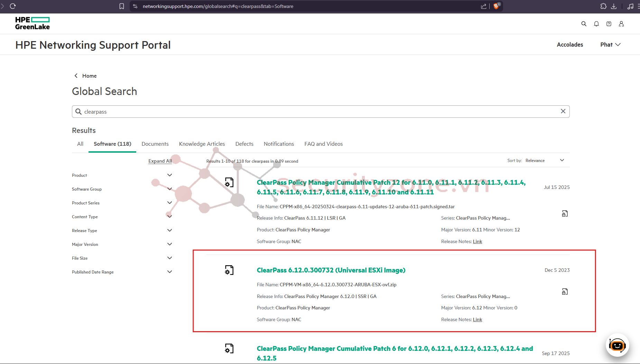The image size is (640, 364).
Task: Open the Sort by Relevance dropdown
Action: 545,160
